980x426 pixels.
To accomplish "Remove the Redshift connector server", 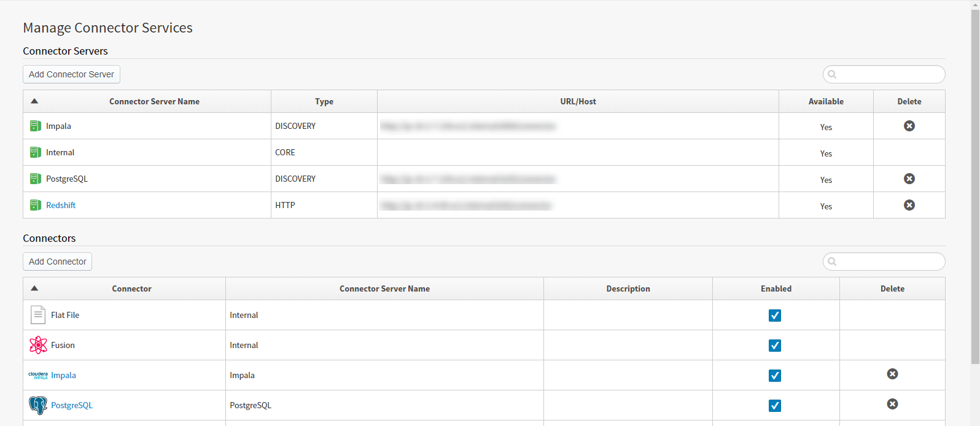I will (x=909, y=205).
